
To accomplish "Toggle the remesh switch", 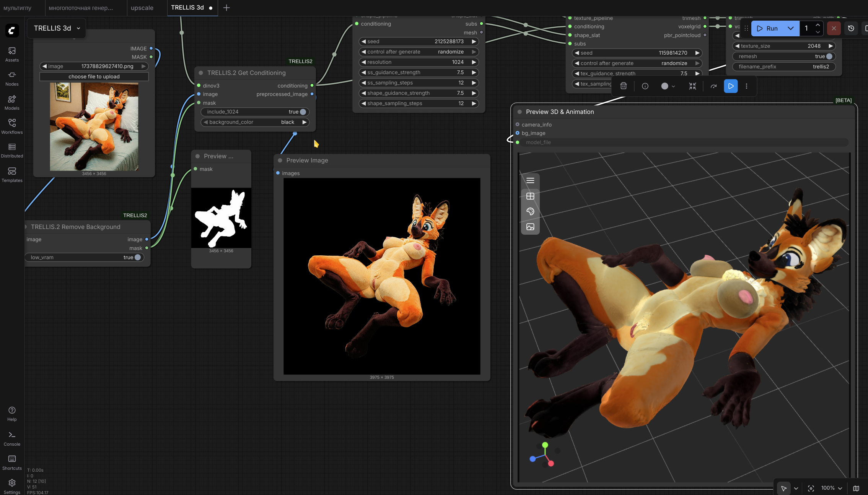I will click(829, 56).
